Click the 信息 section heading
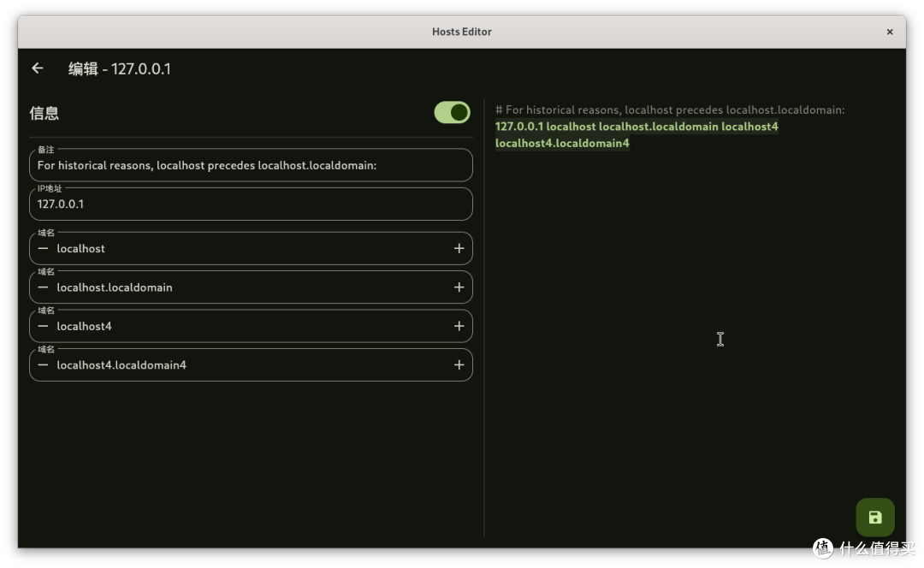The image size is (924, 568). [x=44, y=113]
